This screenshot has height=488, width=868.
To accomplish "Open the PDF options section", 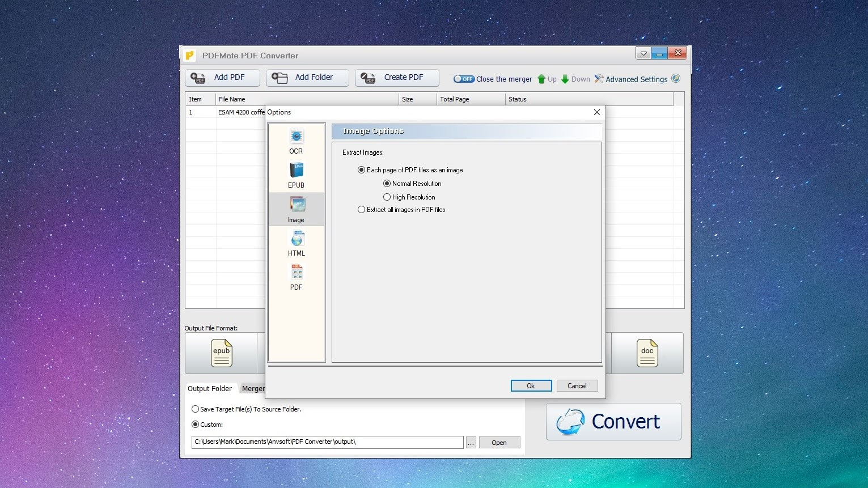I will [x=296, y=277].
